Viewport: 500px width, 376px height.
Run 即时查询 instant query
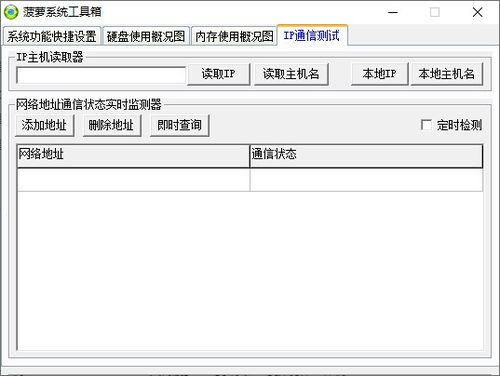click(x=179, y=125)
